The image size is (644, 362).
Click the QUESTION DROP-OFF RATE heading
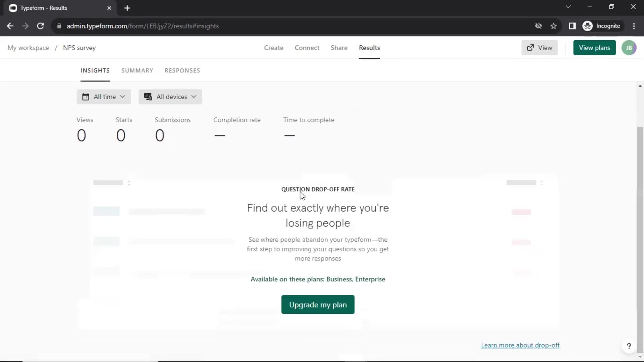(318, 189)
